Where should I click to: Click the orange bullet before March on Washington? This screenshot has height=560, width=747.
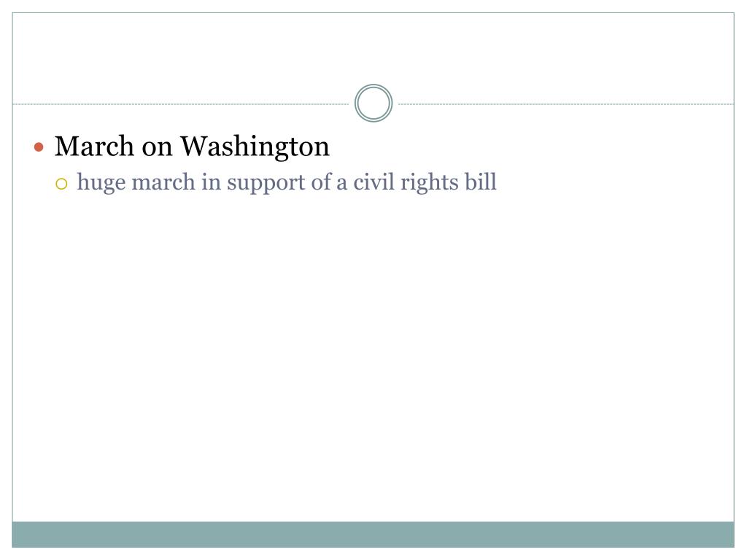[39, 147]
